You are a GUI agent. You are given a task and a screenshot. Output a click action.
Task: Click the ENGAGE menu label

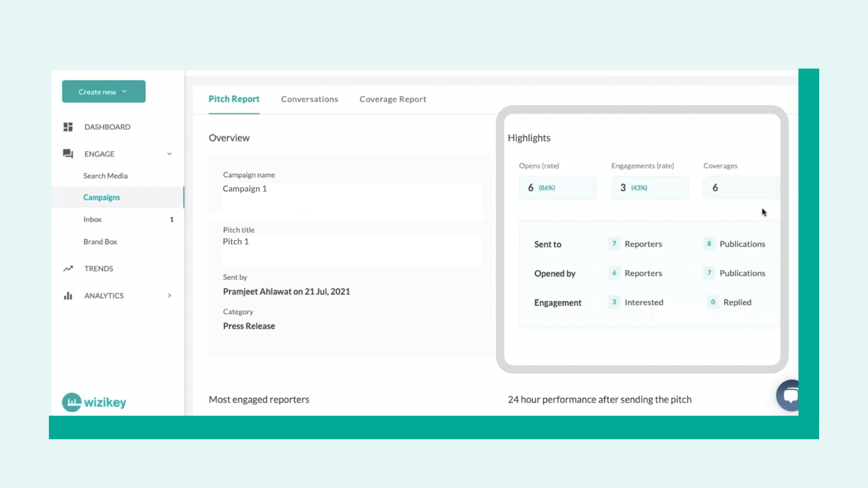(99, 154)
